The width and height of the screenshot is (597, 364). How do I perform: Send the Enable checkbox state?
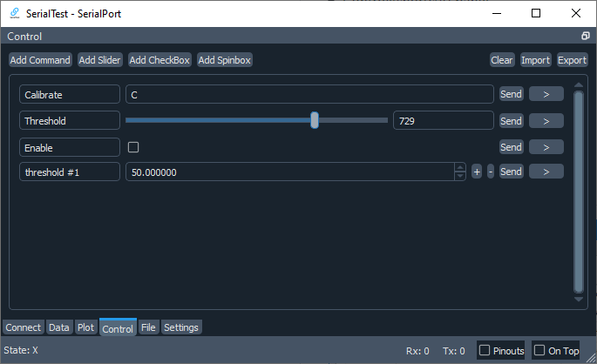pyautogui.click(x=511, y=147)
